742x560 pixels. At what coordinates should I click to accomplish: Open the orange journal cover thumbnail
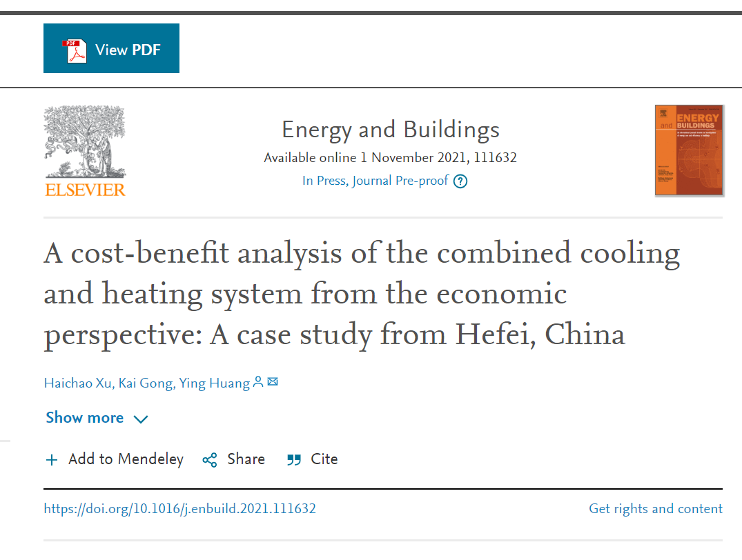click(x=689, y=150)
